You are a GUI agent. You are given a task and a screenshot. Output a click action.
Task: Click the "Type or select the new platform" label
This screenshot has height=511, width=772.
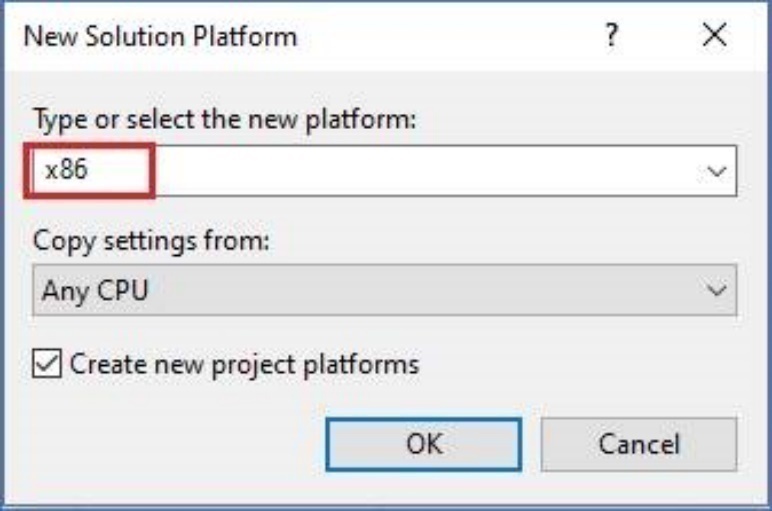click(x=224, y=119)
